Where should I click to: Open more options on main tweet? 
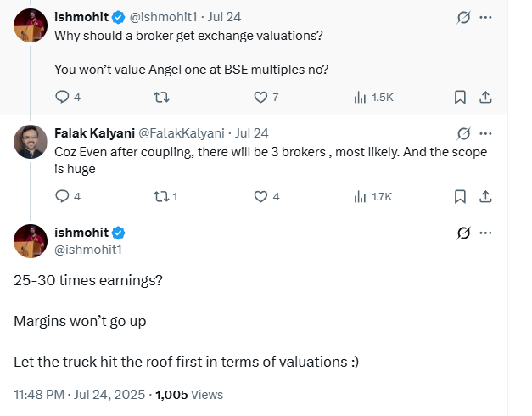485,233
